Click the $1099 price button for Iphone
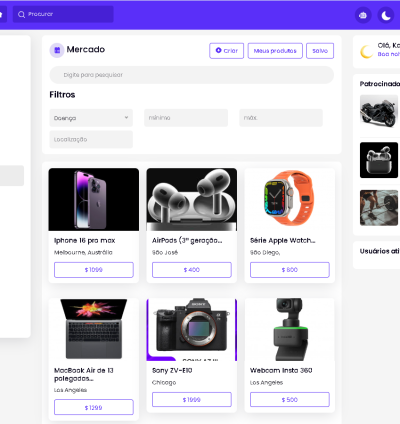400x424 pixels. (x=94, y=270)
